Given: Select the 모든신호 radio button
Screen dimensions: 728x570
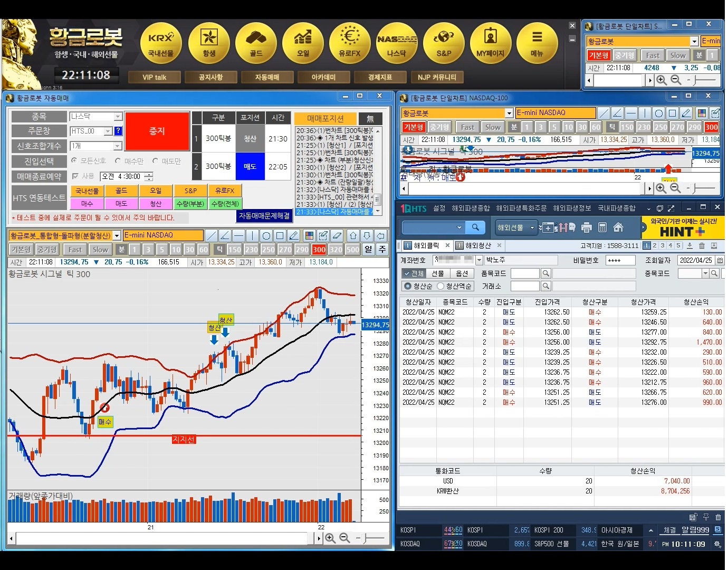Looking at the screenshot, I should (x=74, y=161).
